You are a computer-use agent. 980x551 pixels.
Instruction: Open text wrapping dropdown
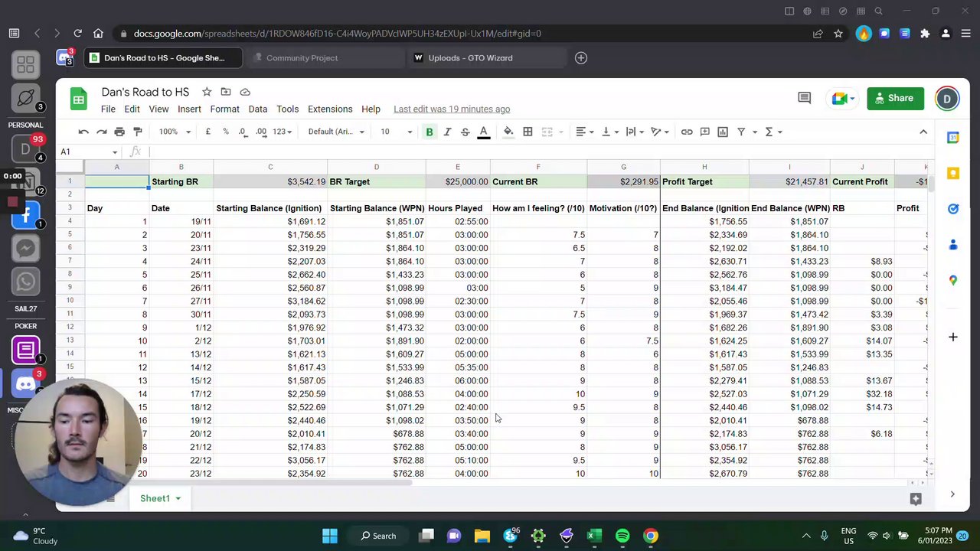click(x=635, y=132)
